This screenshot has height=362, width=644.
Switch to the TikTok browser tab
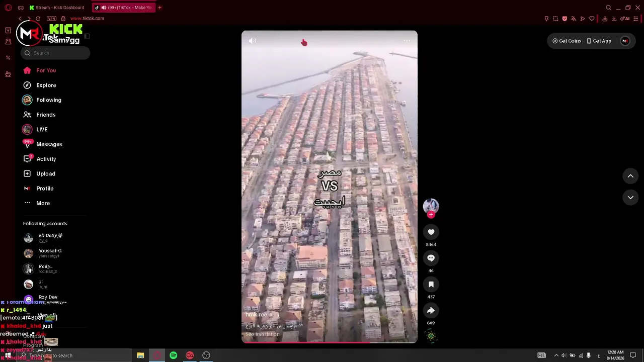(123, 8)
